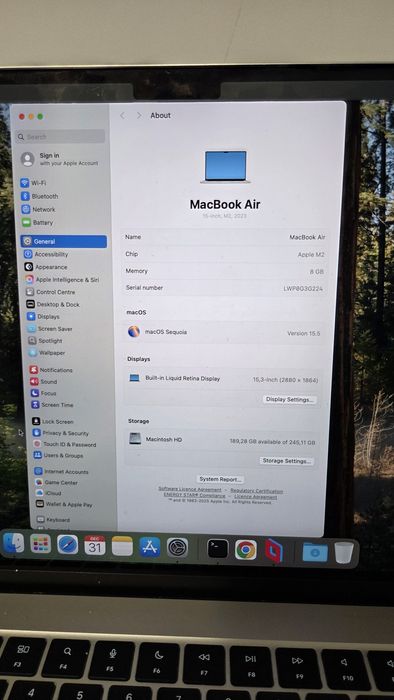The width and height of the screenshot is (394, 700).
Task: Click the Display Settings button
Action: (x=290, y=400)
